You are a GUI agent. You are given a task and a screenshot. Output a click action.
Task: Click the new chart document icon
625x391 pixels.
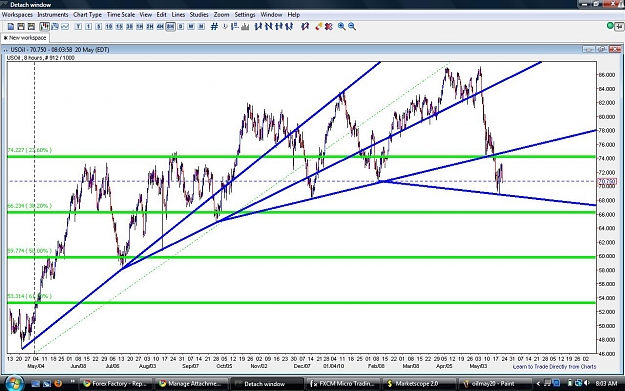(x=11, y=27)
